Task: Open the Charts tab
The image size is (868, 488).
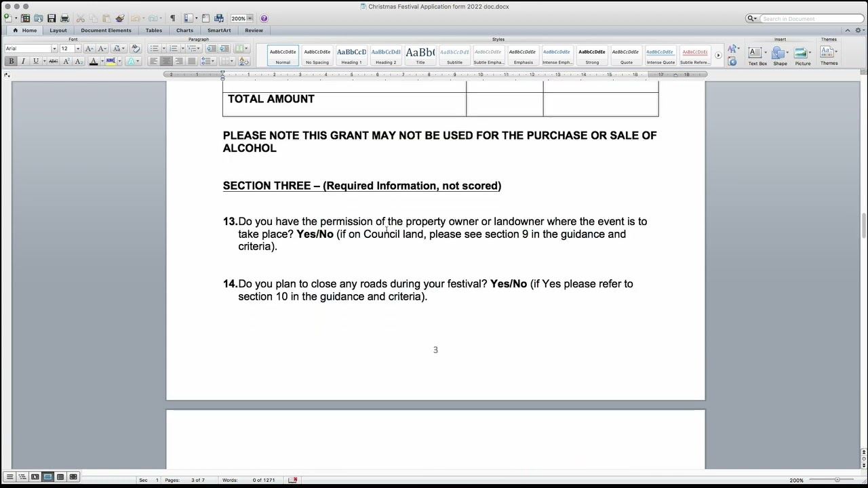Action: [184, 30]
